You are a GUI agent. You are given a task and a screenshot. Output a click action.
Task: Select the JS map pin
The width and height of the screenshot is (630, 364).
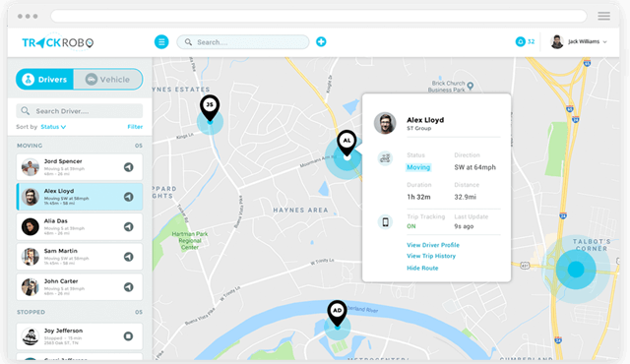pyautogui.click(x=210, y=107)
